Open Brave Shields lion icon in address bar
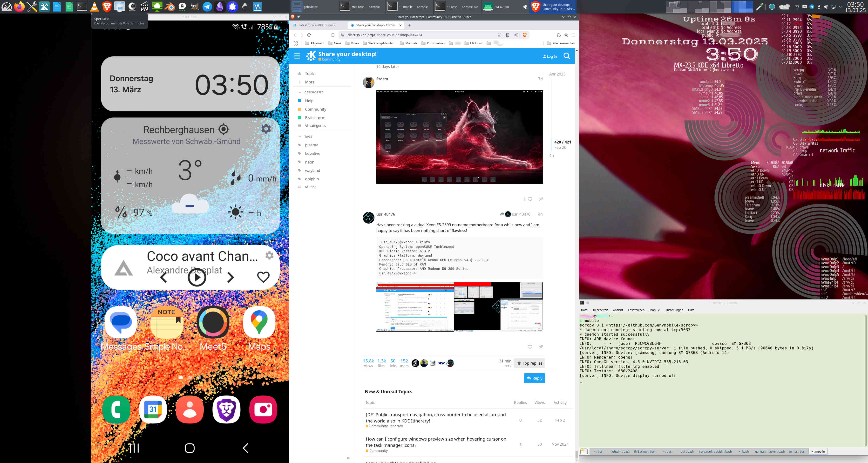Screen dimensions: 868x463 point(524,35)
